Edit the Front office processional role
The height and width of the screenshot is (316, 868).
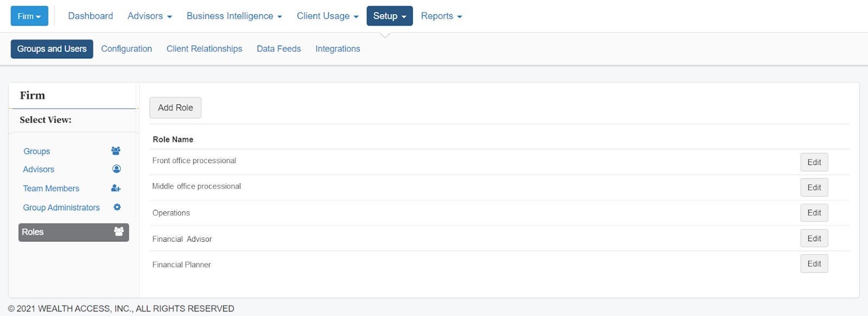[814, 162]
